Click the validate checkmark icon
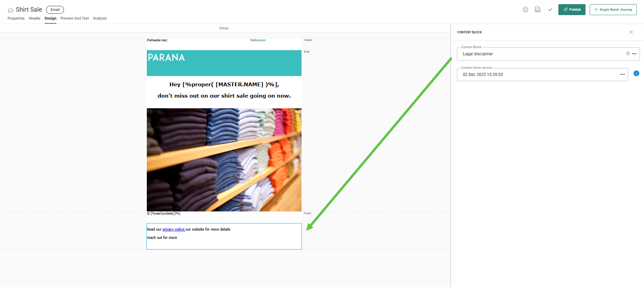 550,10
